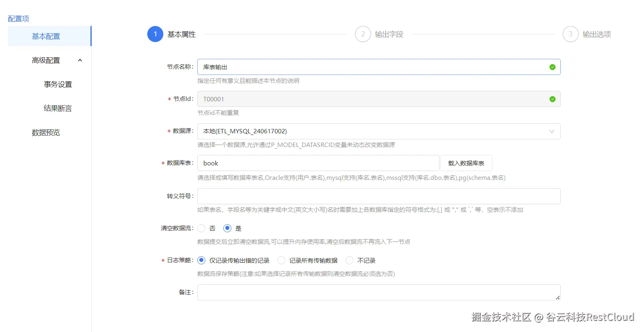
Task: Click the 备注 textarea resize handle
Action: tap(558, 298)
